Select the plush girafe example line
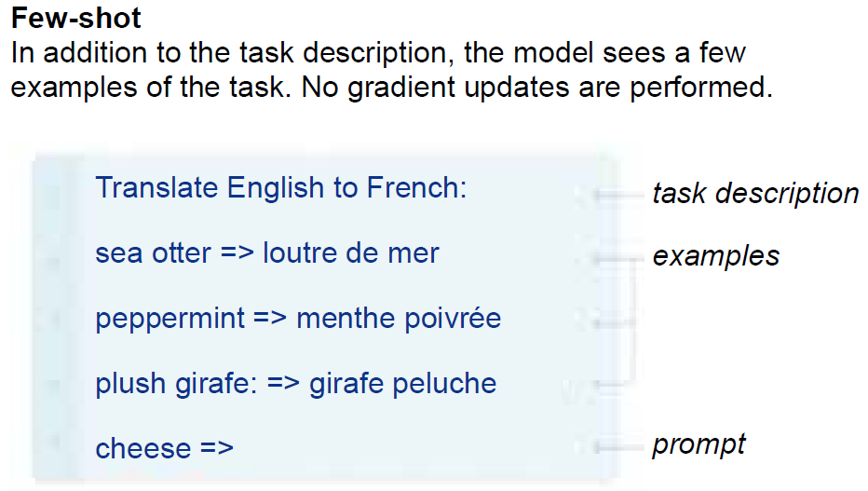This screenshot has width=868, height=491. pos(295,384)
